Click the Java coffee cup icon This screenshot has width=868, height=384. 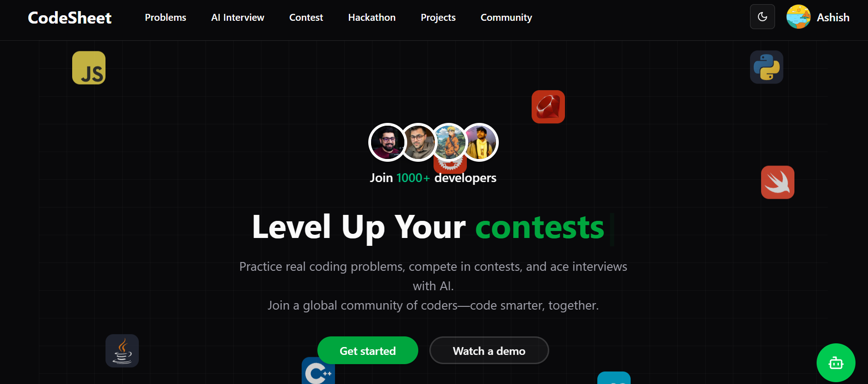pos(122,351)
